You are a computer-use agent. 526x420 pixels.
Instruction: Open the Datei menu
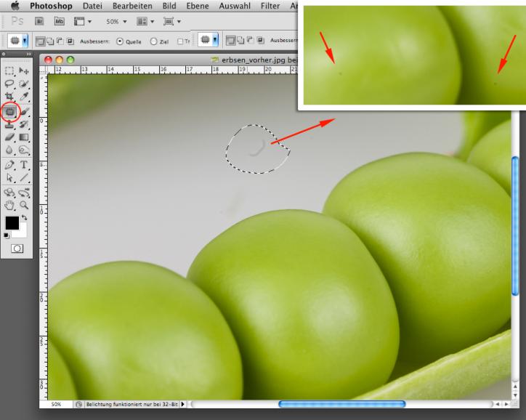[x=92, y=6]
